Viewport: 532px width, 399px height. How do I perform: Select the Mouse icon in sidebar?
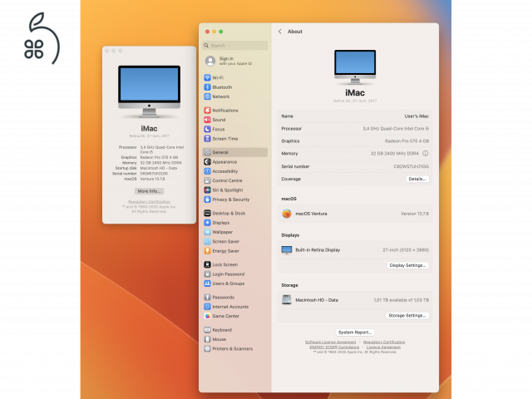pyautogui.click(x=207, y=339)
